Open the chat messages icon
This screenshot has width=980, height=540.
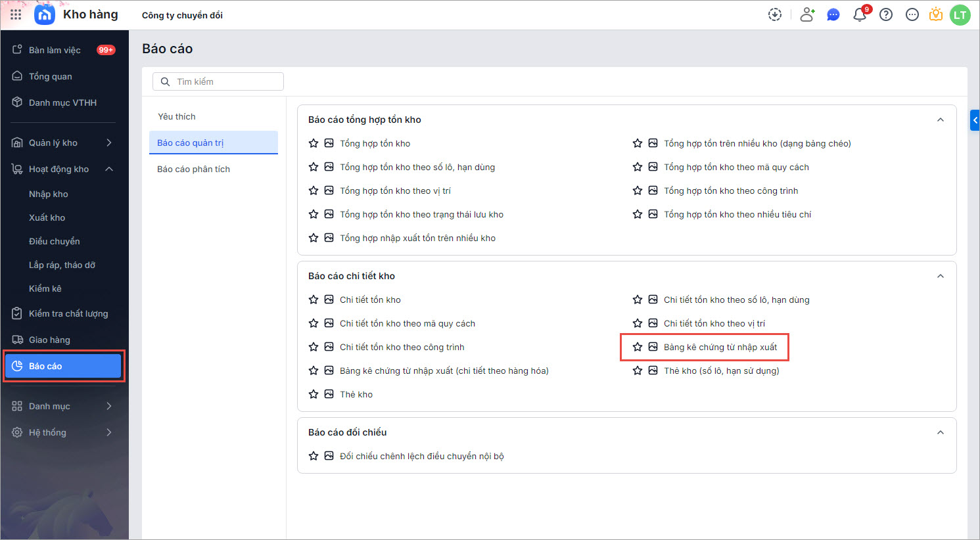tap(833, 15)
